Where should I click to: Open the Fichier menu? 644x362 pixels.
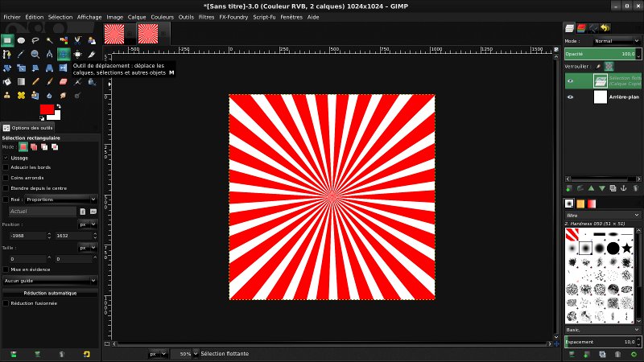click(12, 17)
